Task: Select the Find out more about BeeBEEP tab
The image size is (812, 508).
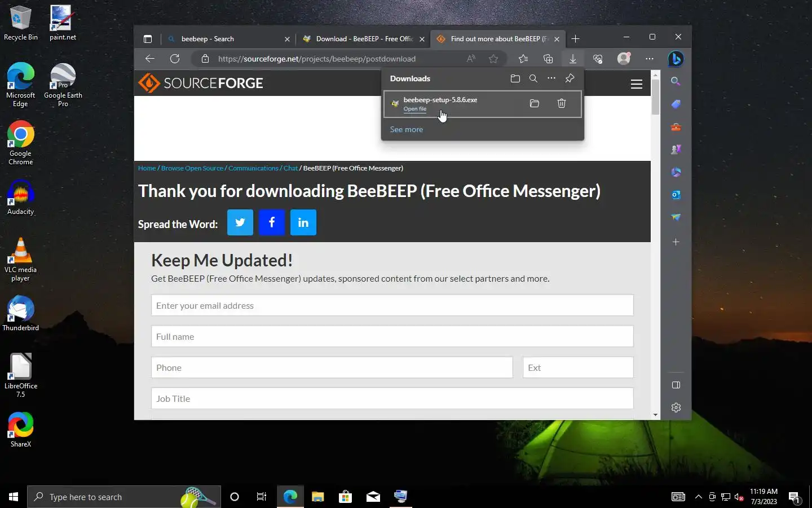Action: (x=497, y=39)
